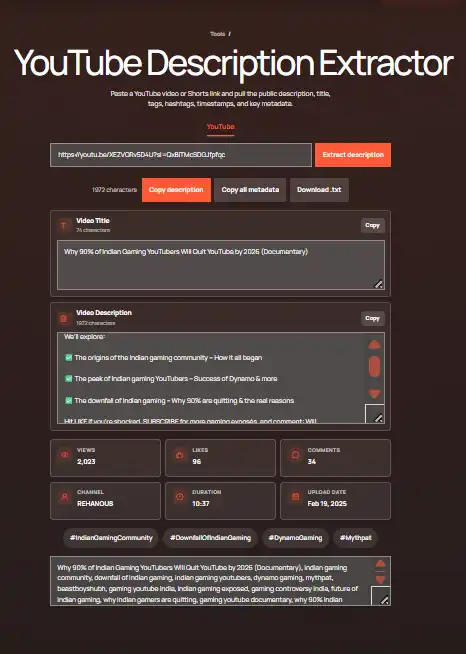Viewport: 466px width, 654px height.
Task: Click the channel name REHANOUS
Action: (95, 503)
